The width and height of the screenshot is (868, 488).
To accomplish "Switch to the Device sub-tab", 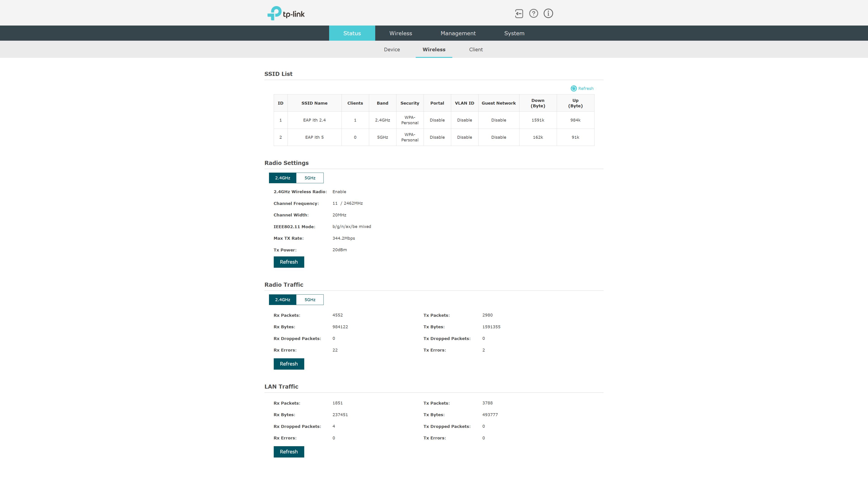I will 392,49.
